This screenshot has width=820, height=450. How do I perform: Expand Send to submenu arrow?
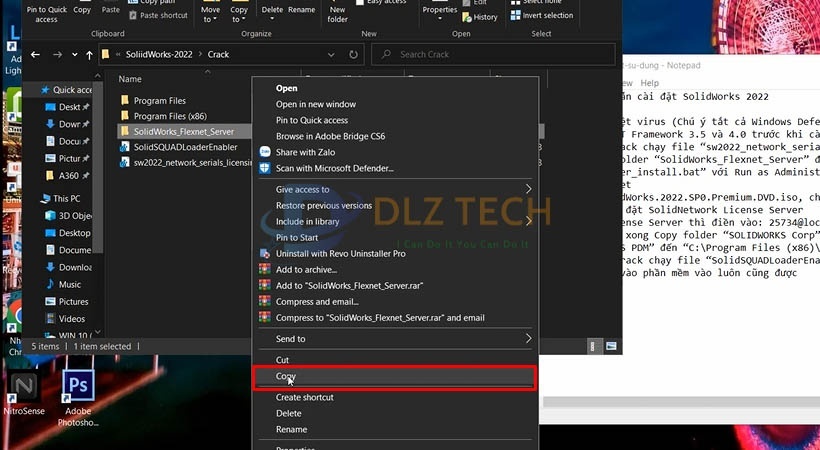(528, 339)
